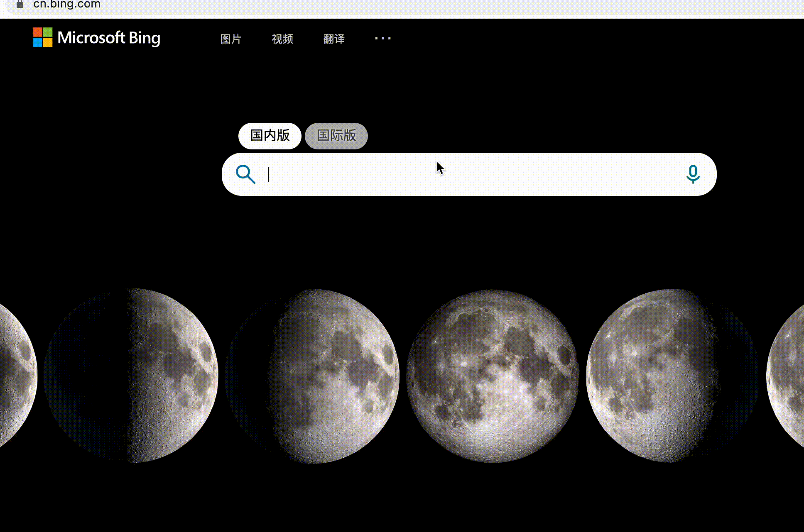Switch to 国际版 international version
804x532 pixels.
click(x=336, y=136)
